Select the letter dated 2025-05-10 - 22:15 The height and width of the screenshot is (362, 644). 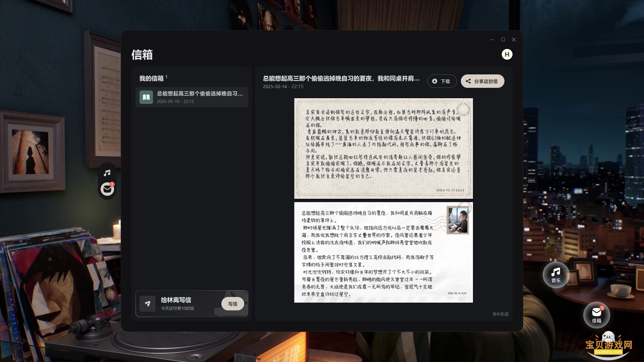[x=192, y=97]
